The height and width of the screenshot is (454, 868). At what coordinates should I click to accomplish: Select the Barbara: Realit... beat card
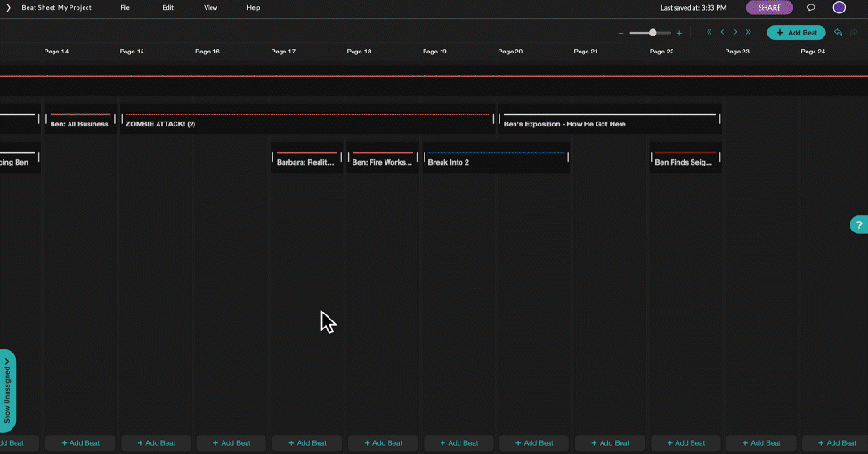pyautogui.click(x=306, y=158)
